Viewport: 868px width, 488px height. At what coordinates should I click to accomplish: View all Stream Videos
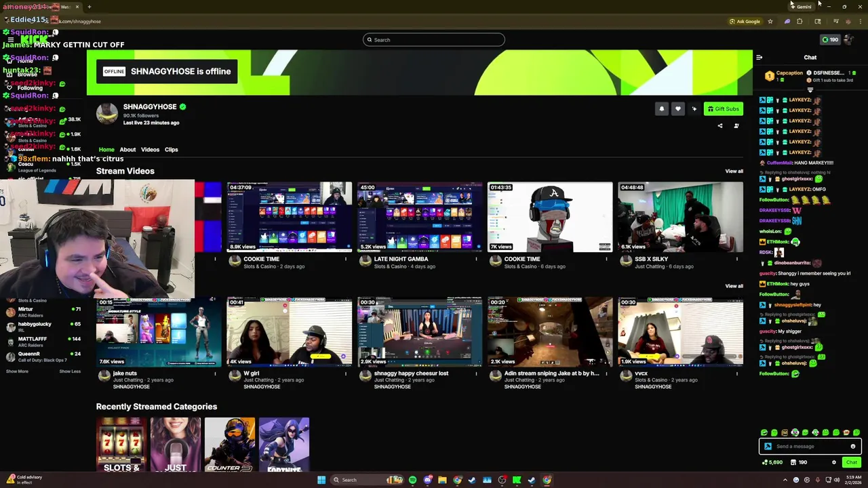(x=734, y=171)
